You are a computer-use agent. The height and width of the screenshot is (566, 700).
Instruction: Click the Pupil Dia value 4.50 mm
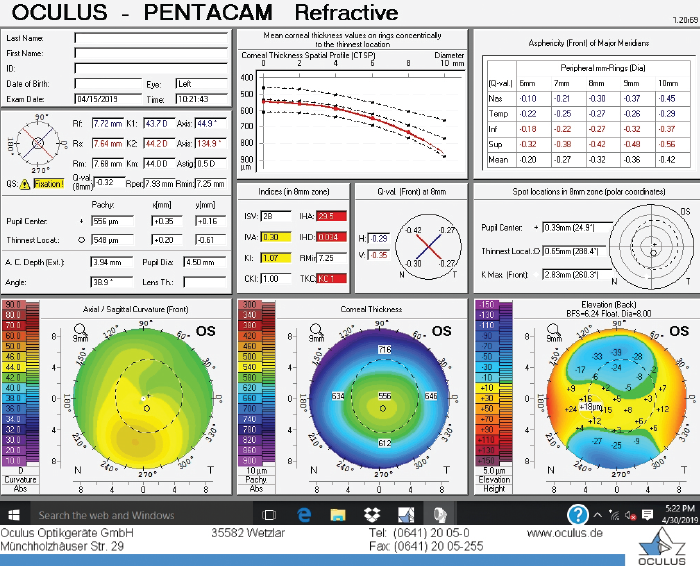click(x=205, y=262)
